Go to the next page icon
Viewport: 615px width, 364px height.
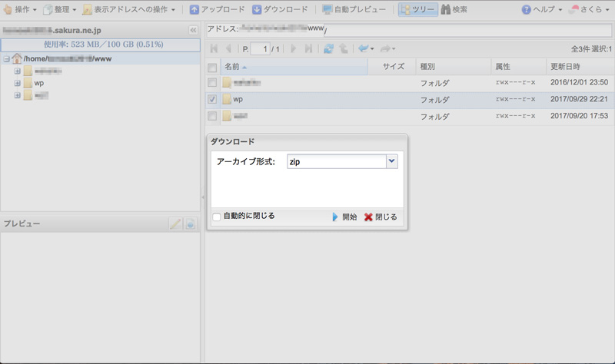(293, 48)
